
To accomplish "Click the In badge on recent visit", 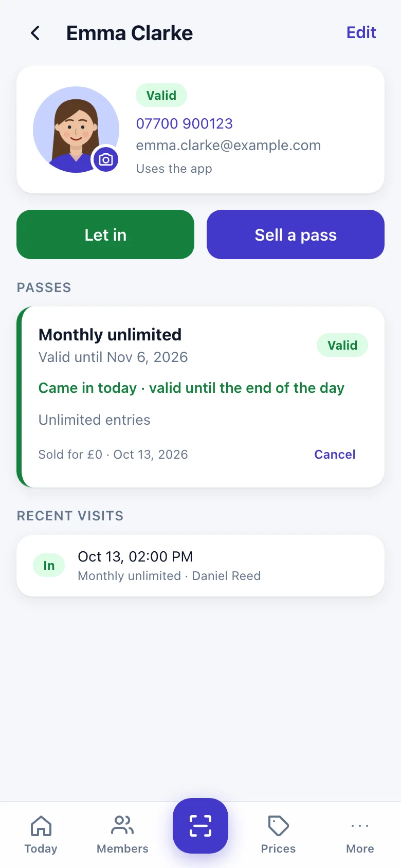I will tap(49, 566).
